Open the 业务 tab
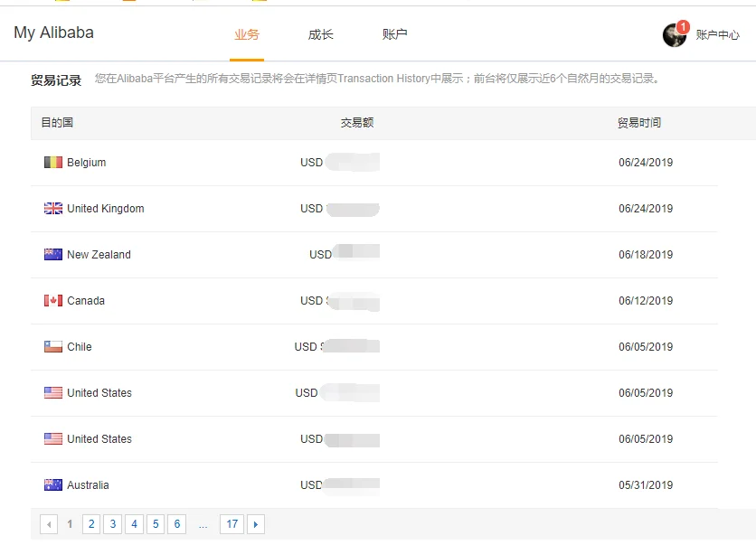Image resolution: width=756 pixels, height=545 pixels. (x=247, y=34)
